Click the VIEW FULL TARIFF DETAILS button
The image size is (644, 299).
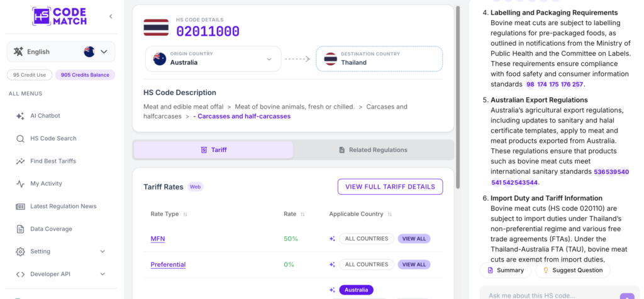(x=390, y=187)
